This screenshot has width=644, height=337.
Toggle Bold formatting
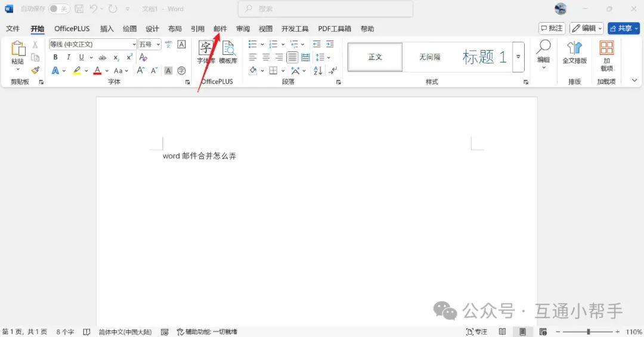55,57
